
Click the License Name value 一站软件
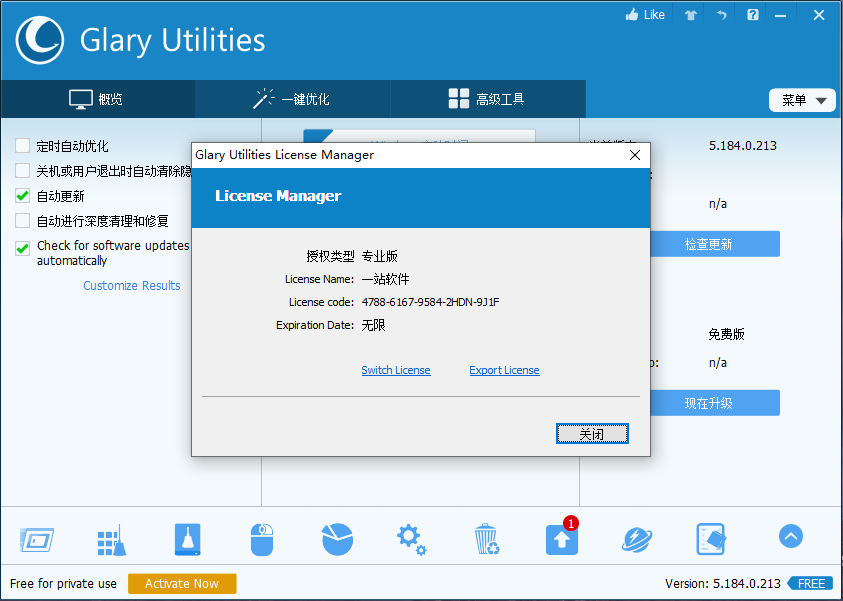[385, 279]
